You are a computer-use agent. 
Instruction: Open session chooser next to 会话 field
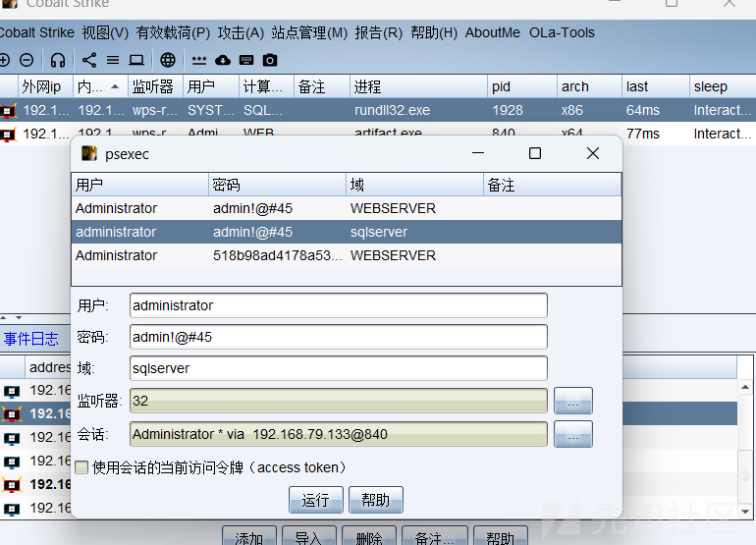click(x=572, y=434)
